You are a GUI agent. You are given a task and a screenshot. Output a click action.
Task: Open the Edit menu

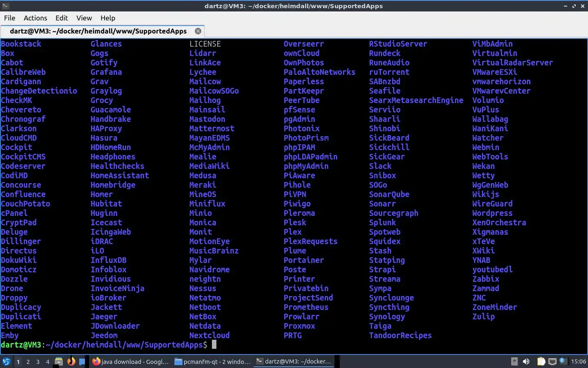pos(62,18)
